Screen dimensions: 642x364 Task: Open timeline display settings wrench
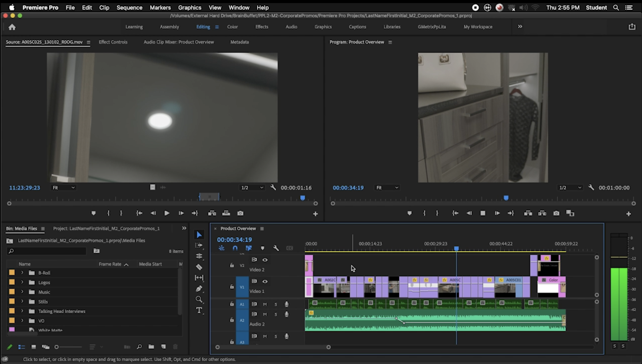tap(276, 248)
